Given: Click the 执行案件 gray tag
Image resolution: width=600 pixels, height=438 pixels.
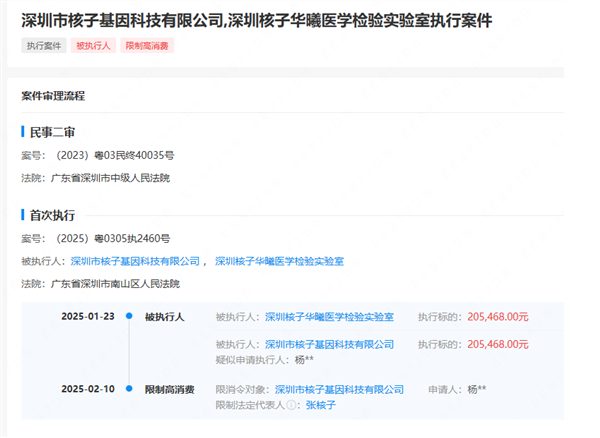Looking at the screenshot, I should pos(44,46).
